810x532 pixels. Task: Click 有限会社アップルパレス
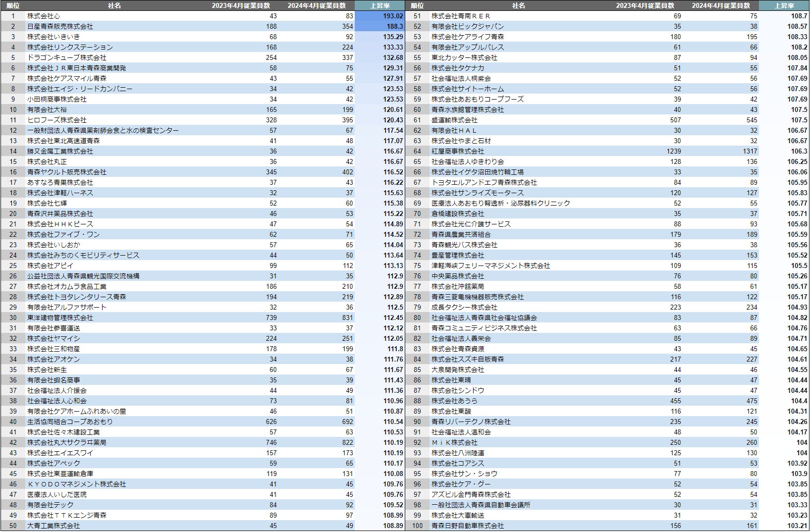[468, 47]
